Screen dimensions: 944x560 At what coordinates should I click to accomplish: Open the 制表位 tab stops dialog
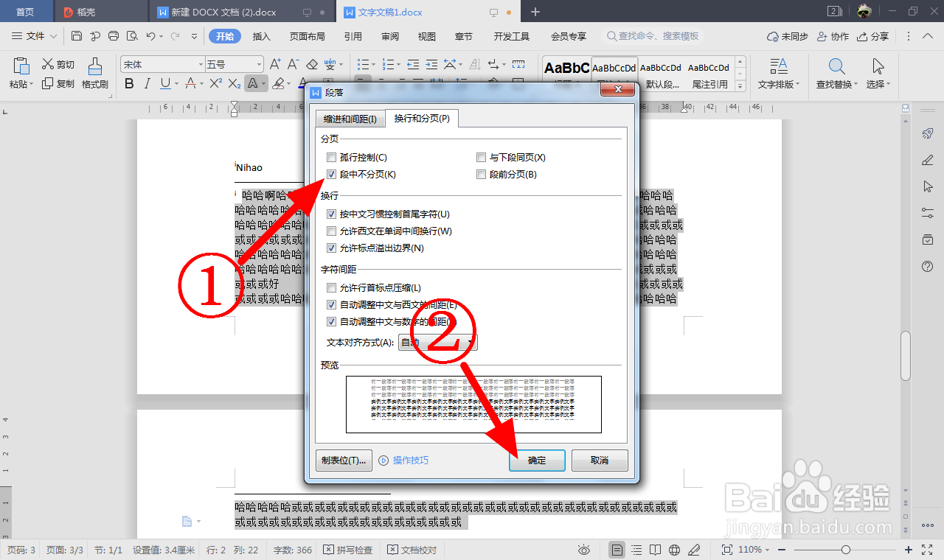pyautogui.click(x=344, y=460)
